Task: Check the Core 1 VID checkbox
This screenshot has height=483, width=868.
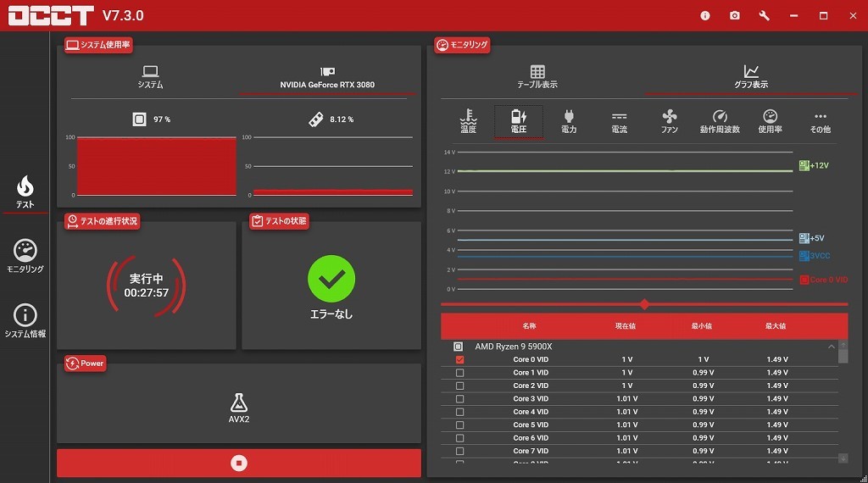Action: pos(459,373)
